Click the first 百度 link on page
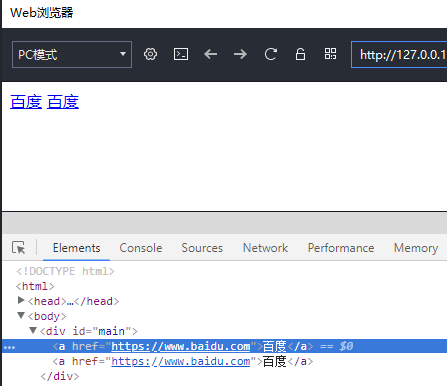The height and width of the screenshot is (386, 447). tap(26, 102)
